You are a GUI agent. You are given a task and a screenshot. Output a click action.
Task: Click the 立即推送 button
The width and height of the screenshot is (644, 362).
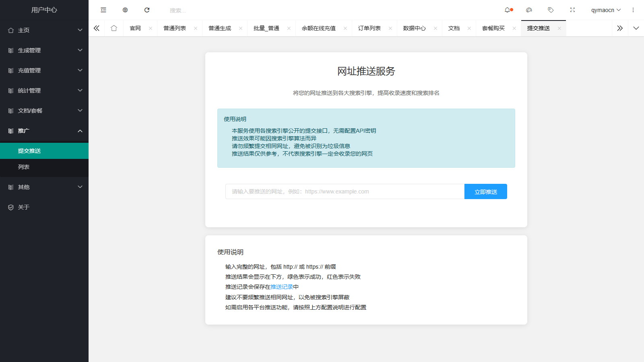coord(485,191)
